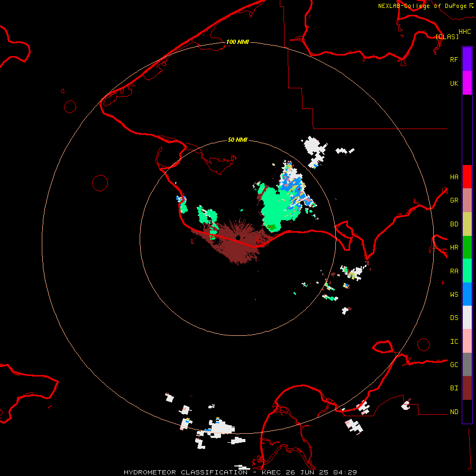Screen dimensions: 476x476
Task: Select the WS blue legend swatch
Action: (467, 294)
